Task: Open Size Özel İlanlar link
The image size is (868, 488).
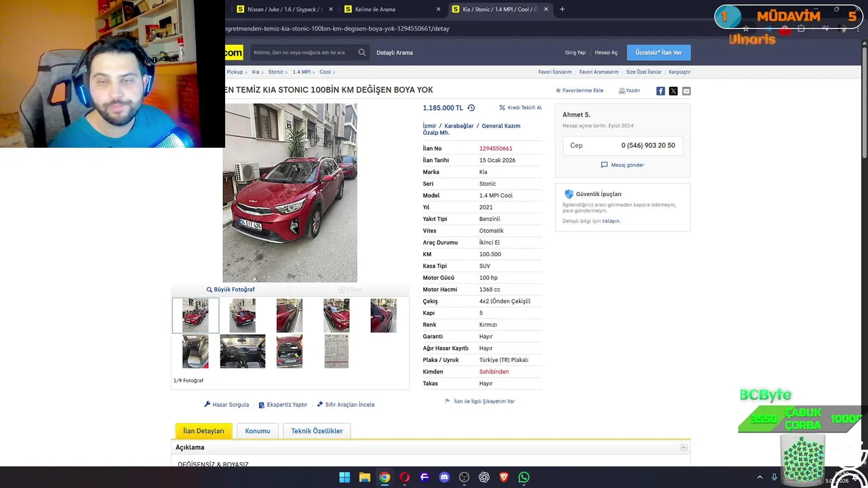Action: pyautogui.click(x=644, y=72)
